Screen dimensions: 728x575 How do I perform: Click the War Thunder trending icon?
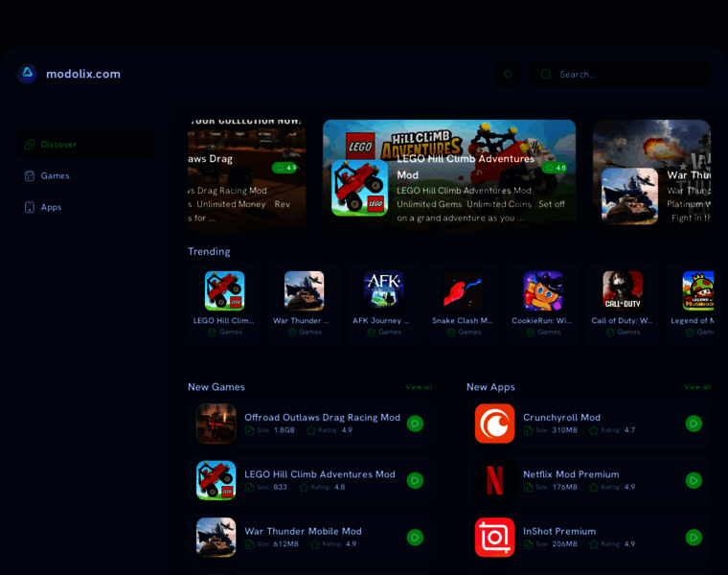pyautogui.click(x=304, y=290)
